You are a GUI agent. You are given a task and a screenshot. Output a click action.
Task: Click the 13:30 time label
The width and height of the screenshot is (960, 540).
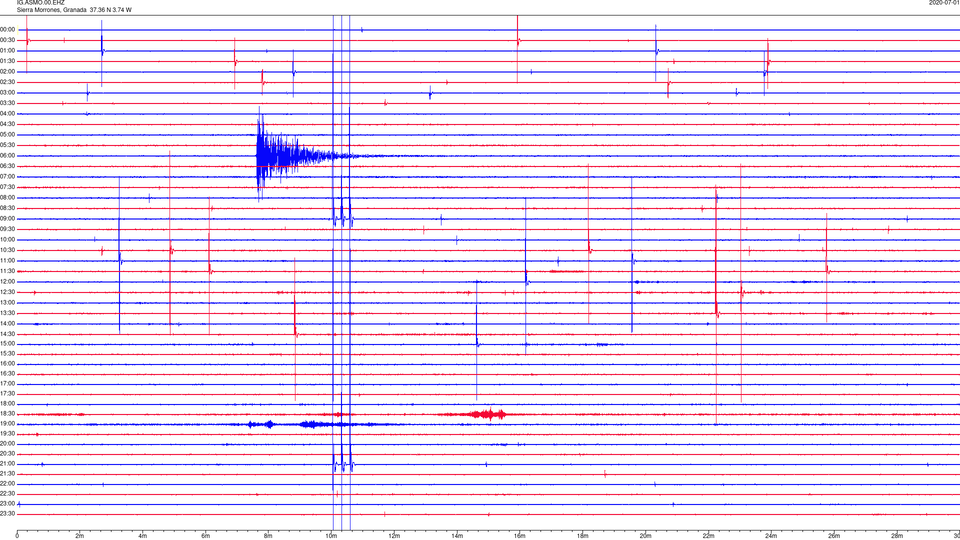8,313
